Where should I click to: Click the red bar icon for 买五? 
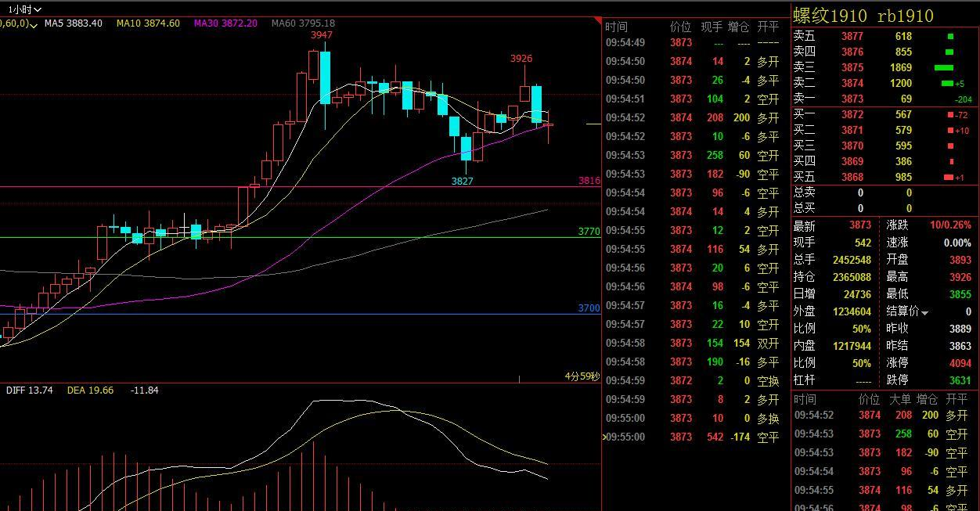point(949,178)
